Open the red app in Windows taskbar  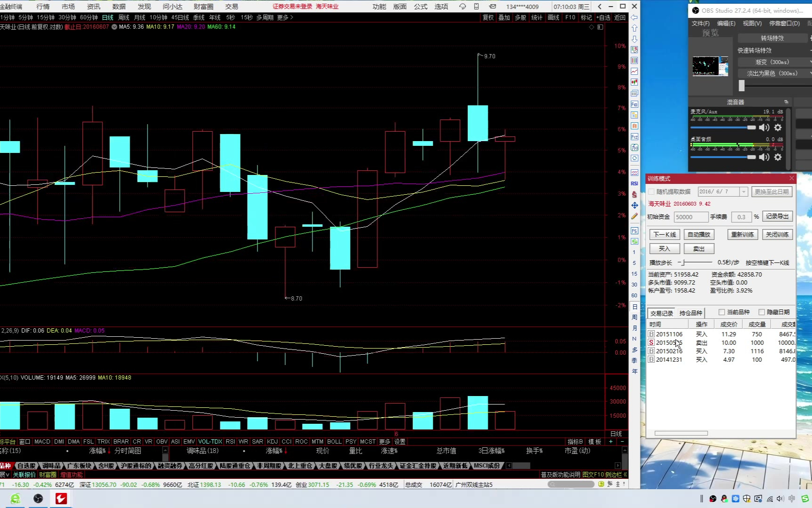pos(61,499)
